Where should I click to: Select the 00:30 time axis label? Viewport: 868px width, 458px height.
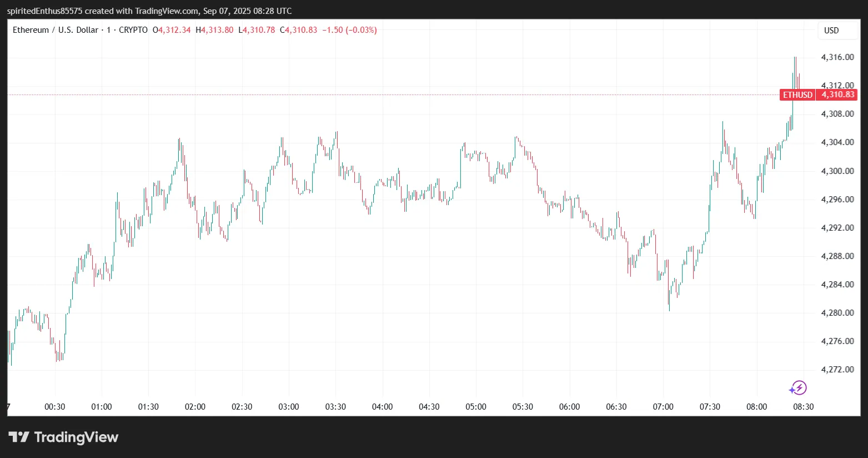click(x=54, y=407)
